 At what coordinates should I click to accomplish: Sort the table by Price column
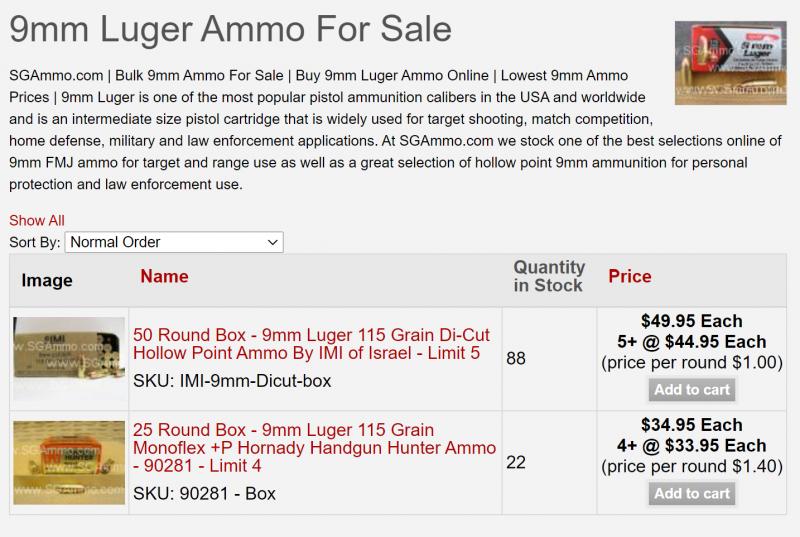630,276
